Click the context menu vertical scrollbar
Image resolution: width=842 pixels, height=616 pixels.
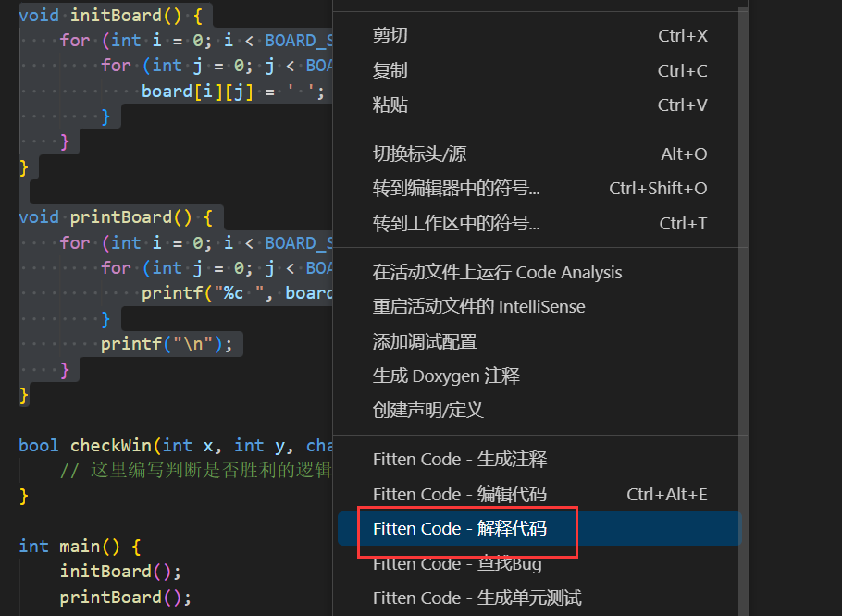[x=743, y=311]
